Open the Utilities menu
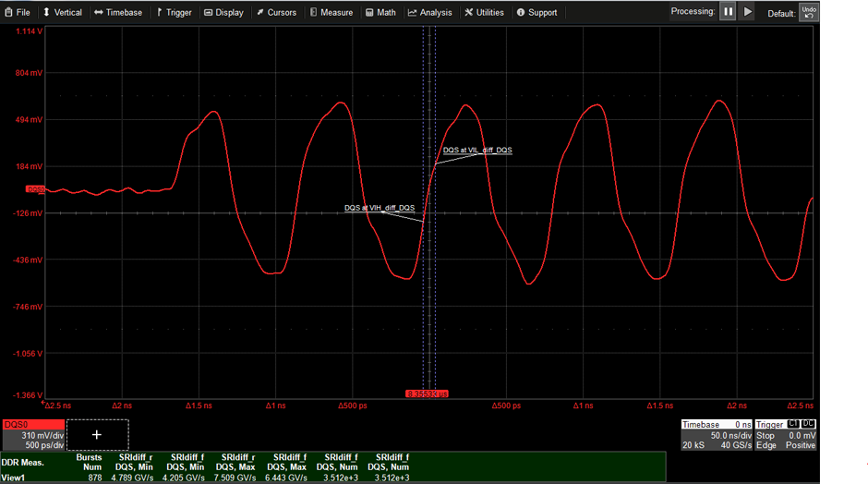The image size is (868, 484). [x=484, y=12]
